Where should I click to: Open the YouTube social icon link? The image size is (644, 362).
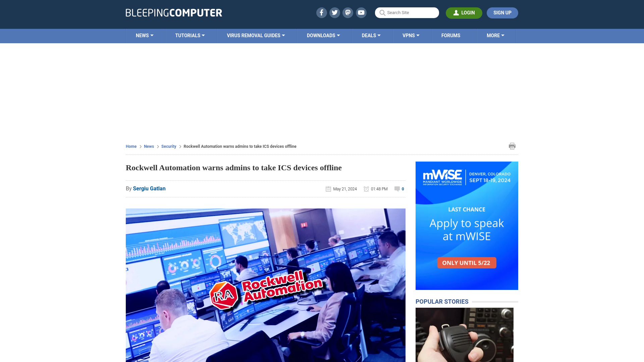tap(361, 12)
